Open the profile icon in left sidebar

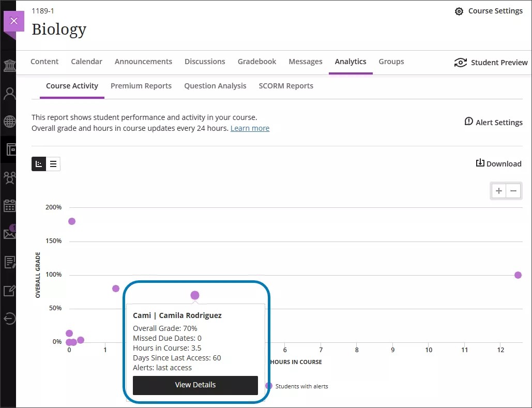[x=9, y=94]
